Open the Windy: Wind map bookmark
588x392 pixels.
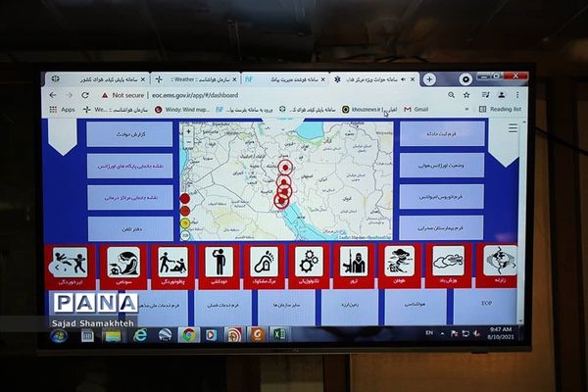click(x=182, y=110)
